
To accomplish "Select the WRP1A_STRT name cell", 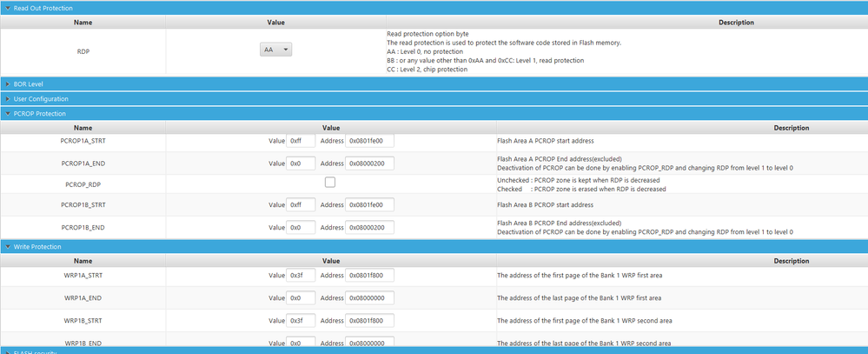I will 83,276.
